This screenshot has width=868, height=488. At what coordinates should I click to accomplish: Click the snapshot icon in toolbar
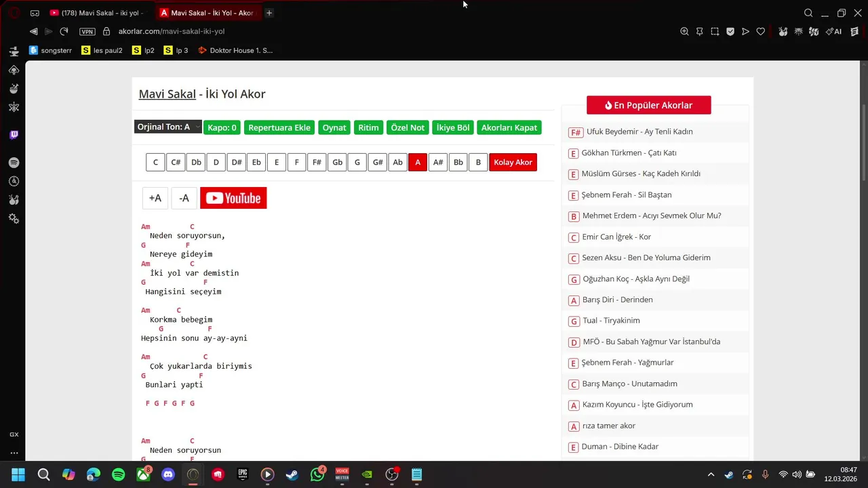point(715,31)
